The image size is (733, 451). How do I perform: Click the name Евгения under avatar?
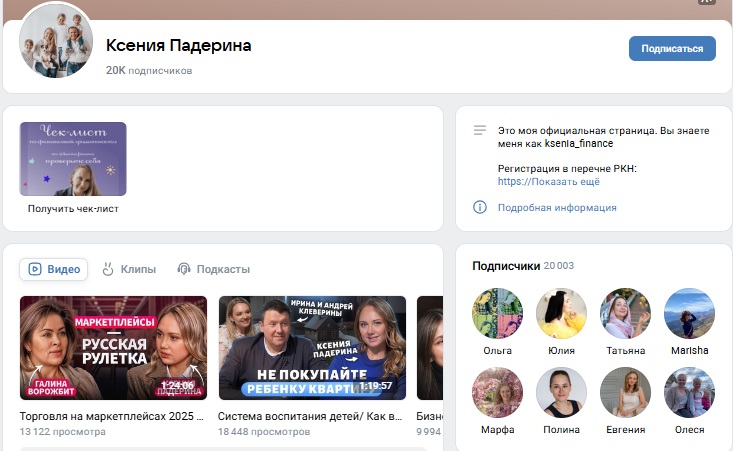[x=625, y=430]
